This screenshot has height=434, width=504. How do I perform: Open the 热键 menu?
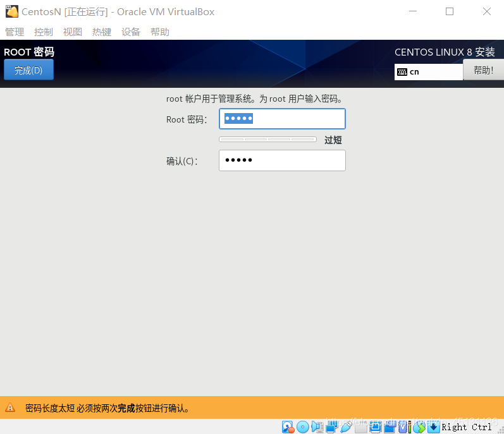coord(102,32)
